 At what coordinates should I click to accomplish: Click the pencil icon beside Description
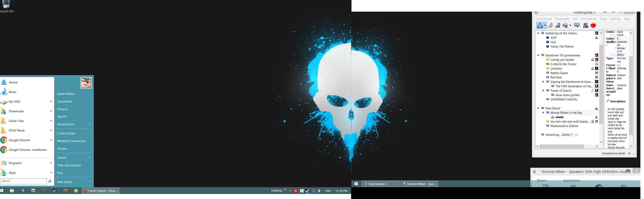(x=608, y=101)
